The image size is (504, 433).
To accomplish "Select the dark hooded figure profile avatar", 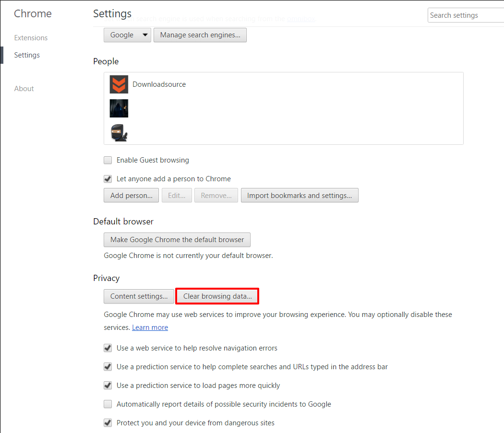I will 119,108.
